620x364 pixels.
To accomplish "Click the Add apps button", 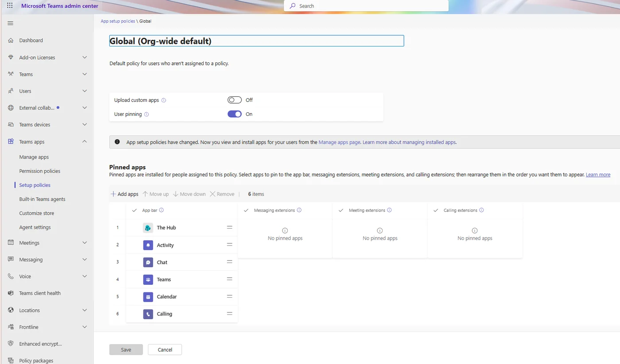I will tap(124, 194).
